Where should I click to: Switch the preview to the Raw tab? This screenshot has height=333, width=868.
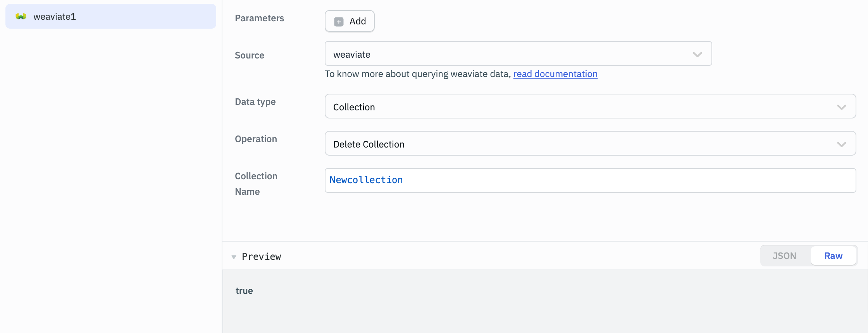coord(833,256)
